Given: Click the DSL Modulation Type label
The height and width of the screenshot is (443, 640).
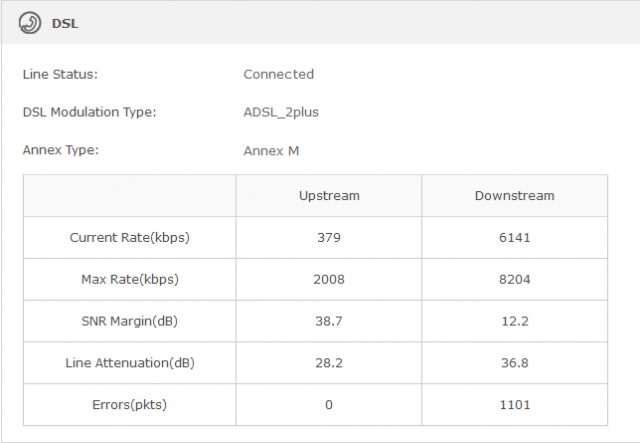Looking at the screenshot, I should point(89,112).
